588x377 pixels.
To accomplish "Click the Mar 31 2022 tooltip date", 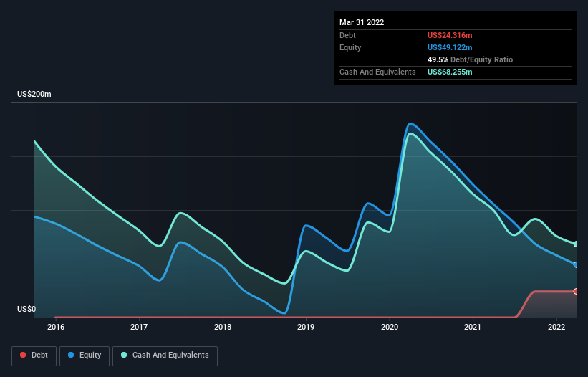I will tap(362, 22).
